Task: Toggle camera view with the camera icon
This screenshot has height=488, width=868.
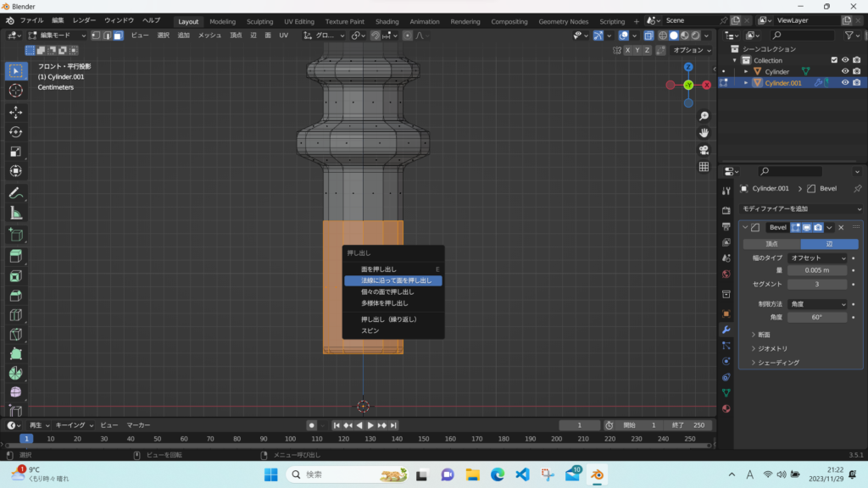Action: click(704, 150)
